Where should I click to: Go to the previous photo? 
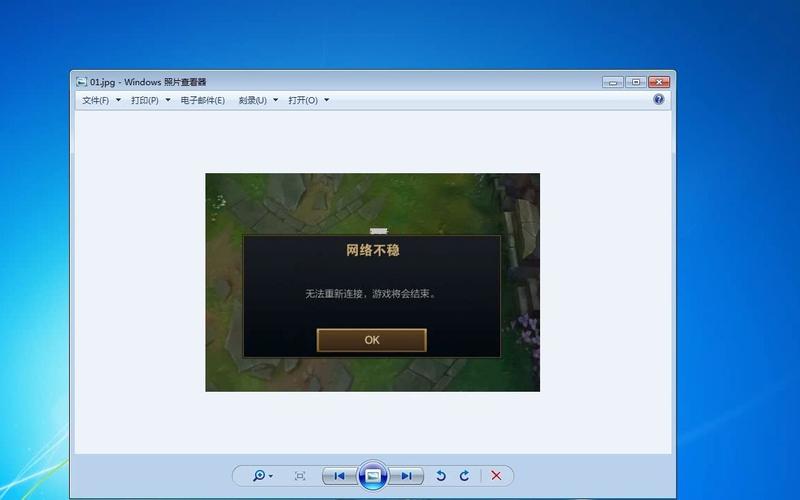tap(339, 476)
